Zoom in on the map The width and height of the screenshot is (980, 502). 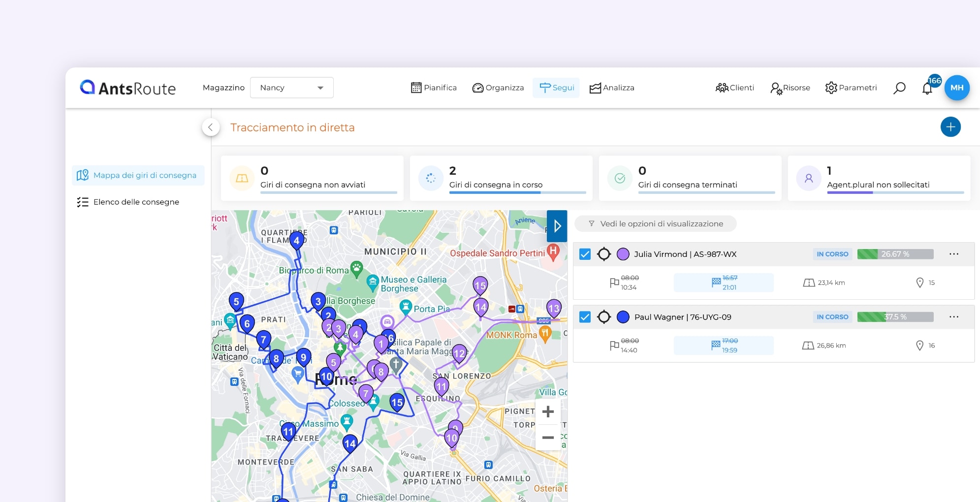coord(548,411)
